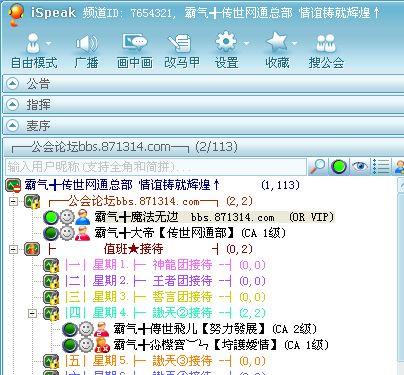Toggle the eye visibility icon in search bar
Viewport: 404px width, 375px height.
point(360,166)
